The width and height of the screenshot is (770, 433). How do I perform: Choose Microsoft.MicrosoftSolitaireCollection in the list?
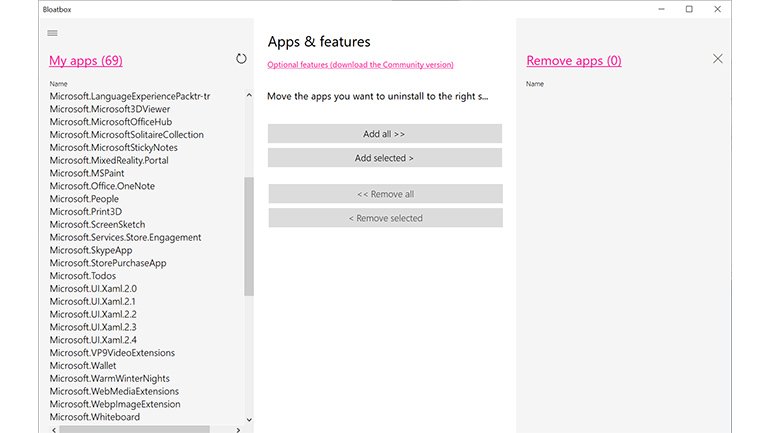pos(126,135)
